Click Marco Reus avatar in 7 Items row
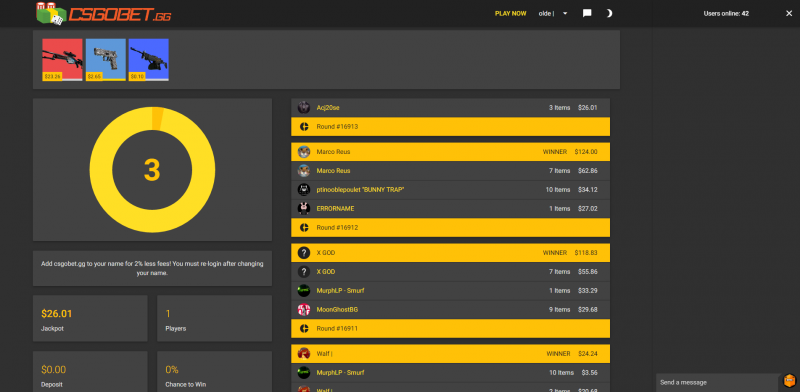The width and height of the screenshot is (800, 392). pos(304,170)
